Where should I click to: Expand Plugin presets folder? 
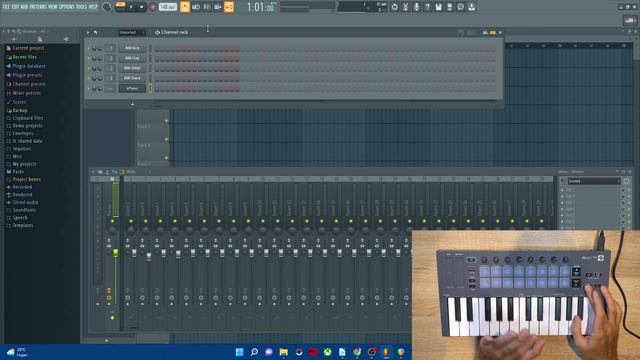pyautogui.click(x=24, y=75)
